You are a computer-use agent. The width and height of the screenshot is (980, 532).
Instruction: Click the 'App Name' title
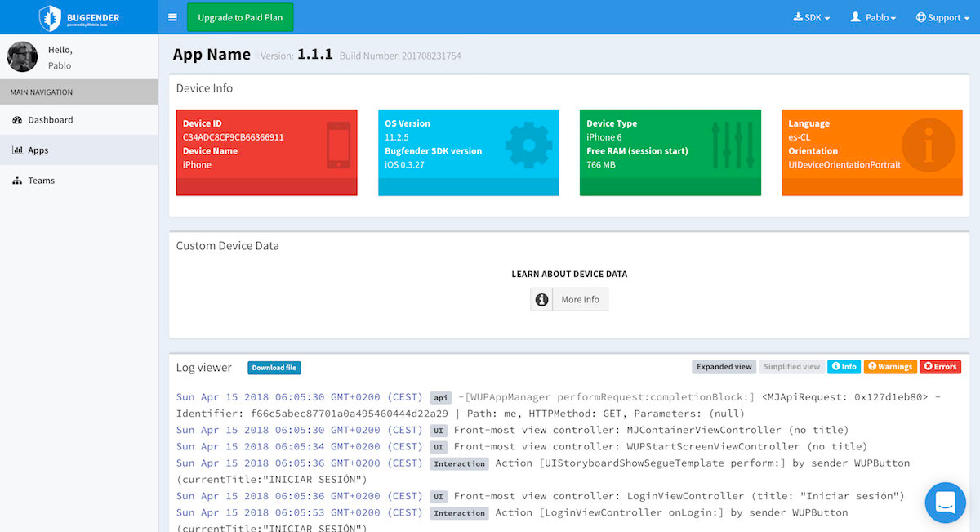coord(212,55)
